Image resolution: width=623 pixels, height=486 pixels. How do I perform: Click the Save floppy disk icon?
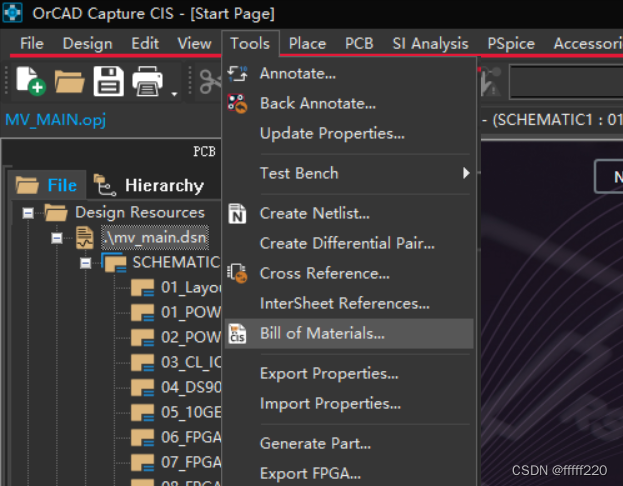tap(108, 81)
